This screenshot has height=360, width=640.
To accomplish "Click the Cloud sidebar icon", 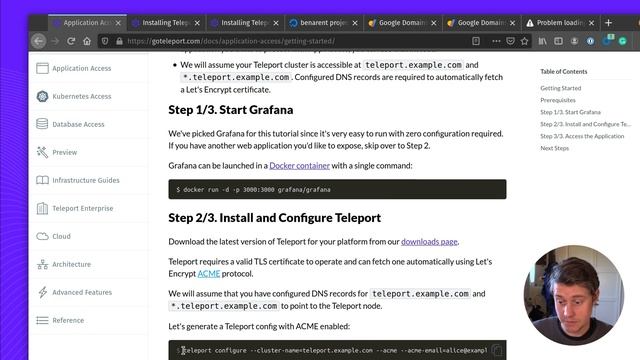I will tap(42, 236).
